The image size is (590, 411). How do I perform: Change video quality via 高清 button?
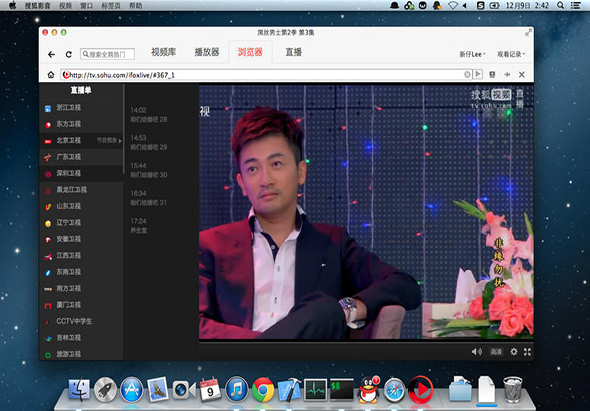pos(496,352)
